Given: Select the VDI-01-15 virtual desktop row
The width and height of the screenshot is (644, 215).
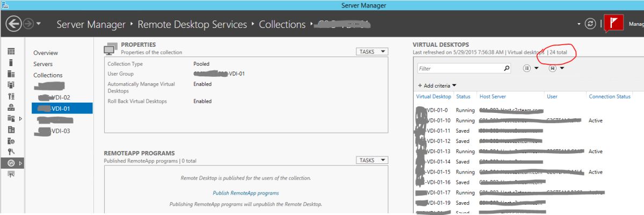Looking at the screenshot, I should tap(529, 172).
